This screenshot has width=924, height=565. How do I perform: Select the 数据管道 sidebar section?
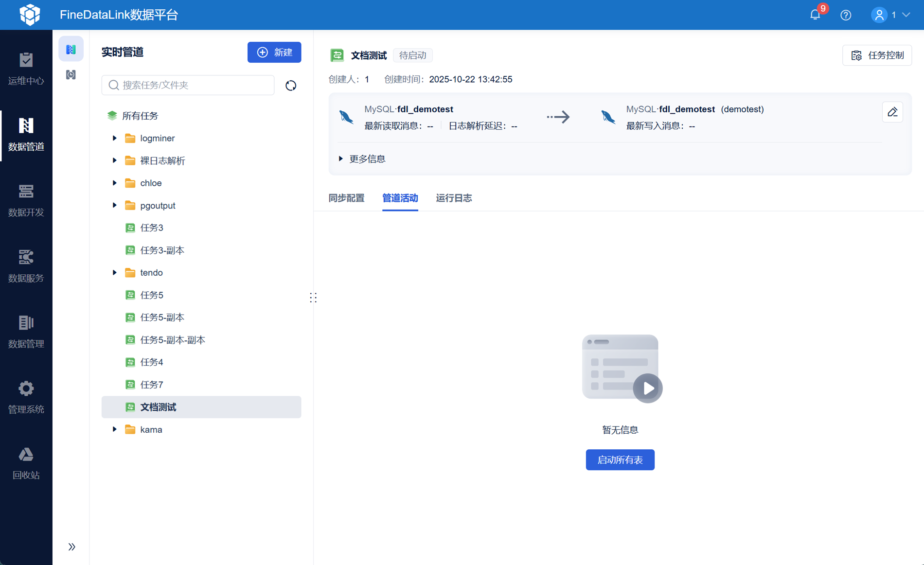pyautogui.click(x=26, y=134)
